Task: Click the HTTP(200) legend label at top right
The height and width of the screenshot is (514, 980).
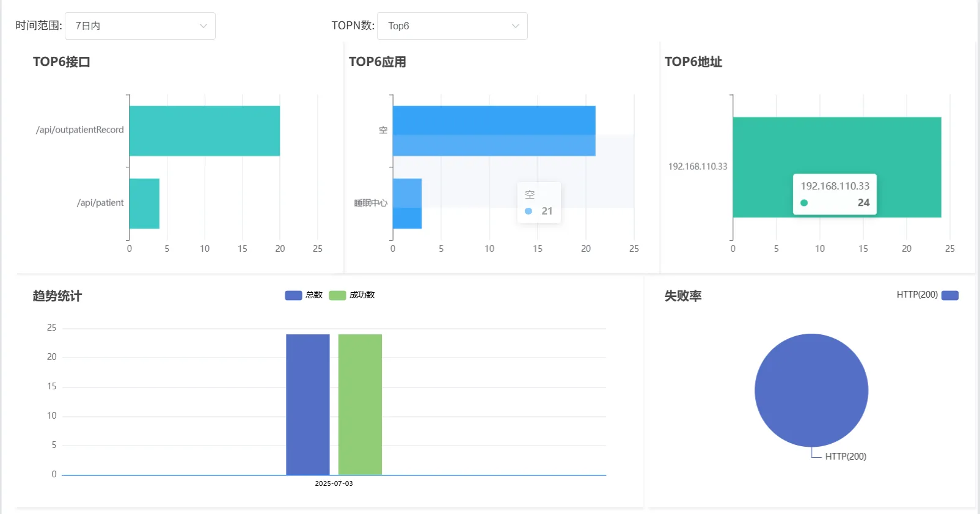Action: pyautogui.click(x=917, y=295)
